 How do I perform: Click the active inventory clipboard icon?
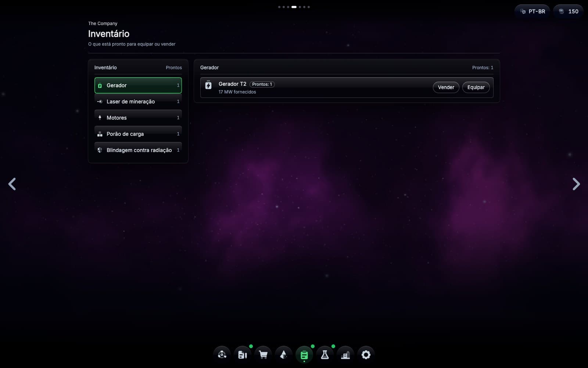click(x=304, y=355)
